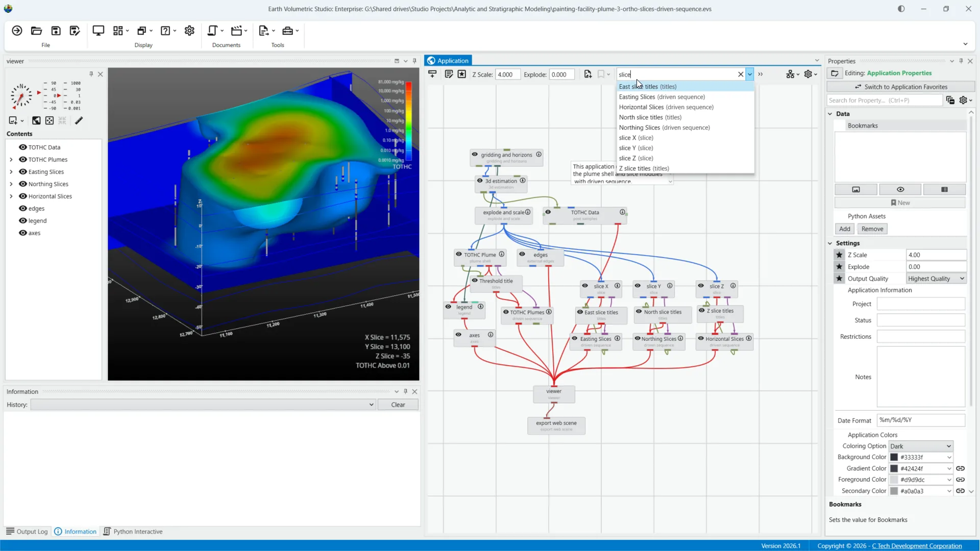Expand the Easting Slices tree item

(x=11, y=172)
